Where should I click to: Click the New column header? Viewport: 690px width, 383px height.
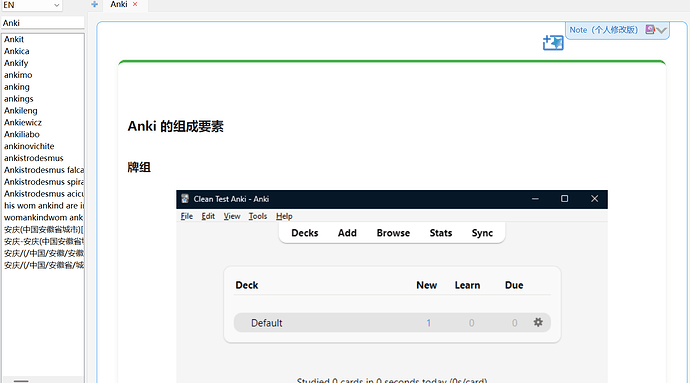(426, 285)
